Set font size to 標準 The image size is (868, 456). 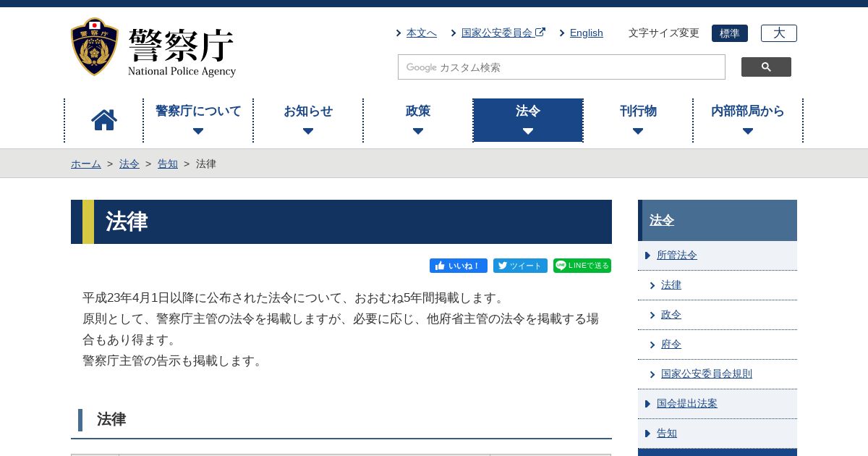point(730,33)
